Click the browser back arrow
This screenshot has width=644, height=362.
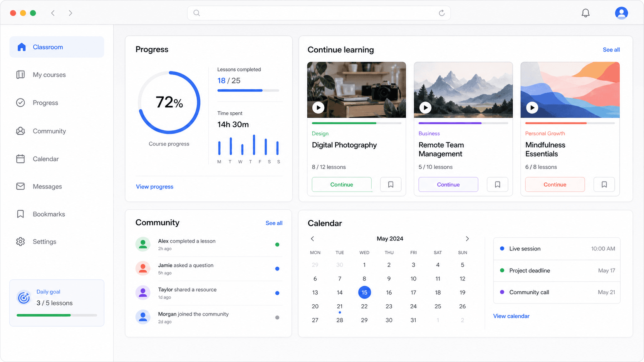(53, 13)
